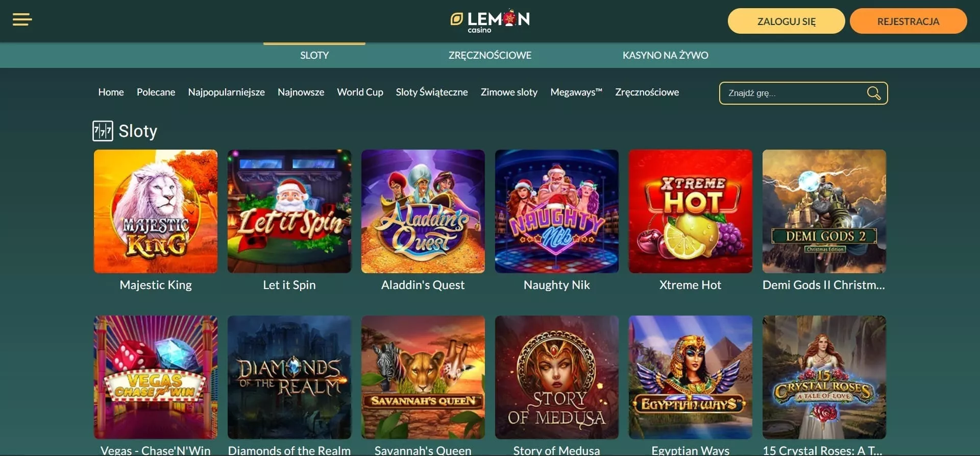Click the slot machine Sloty icon
Viewport: 980px width, 456px height.
103,131
